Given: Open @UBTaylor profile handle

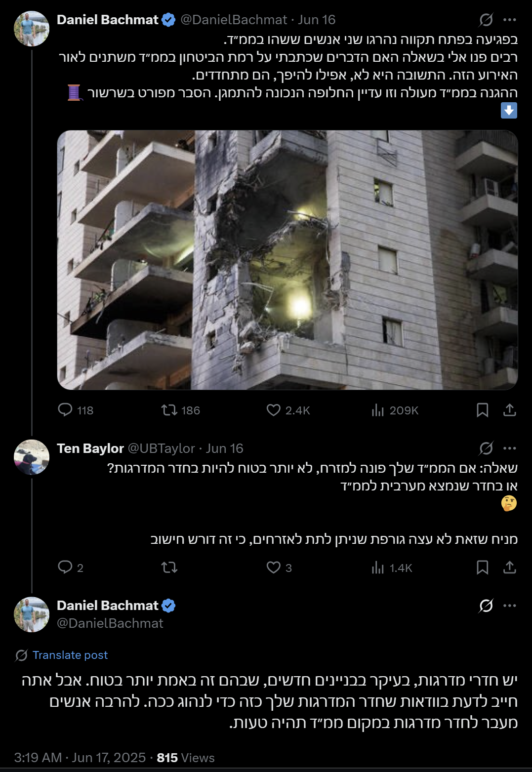Looking at the screenshot, I should click(x=161, y=448).
